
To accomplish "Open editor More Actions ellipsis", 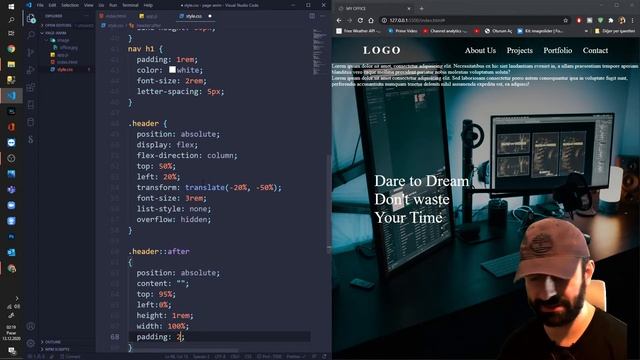I will [322, 16].
